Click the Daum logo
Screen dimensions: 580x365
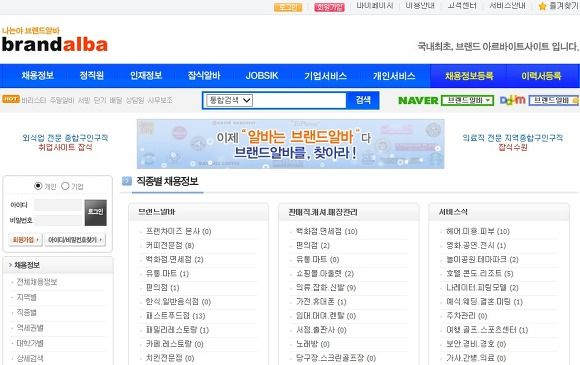[x=512, y=100]
